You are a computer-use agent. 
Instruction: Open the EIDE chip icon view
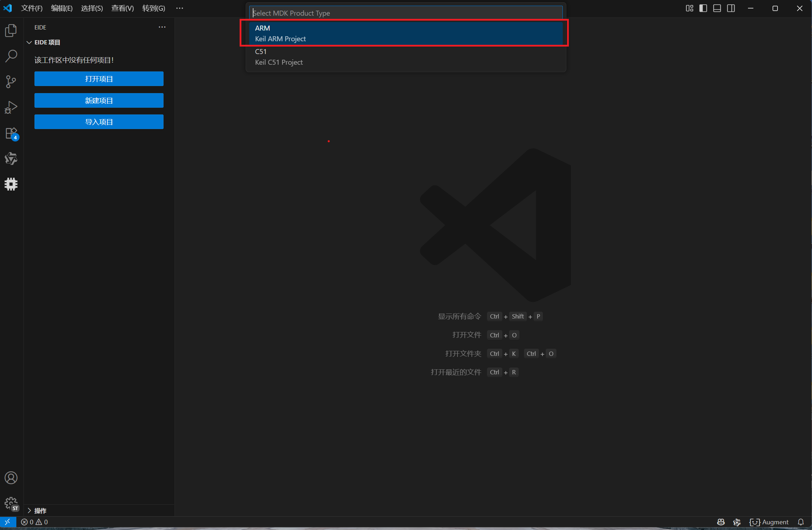pos(11,184)
